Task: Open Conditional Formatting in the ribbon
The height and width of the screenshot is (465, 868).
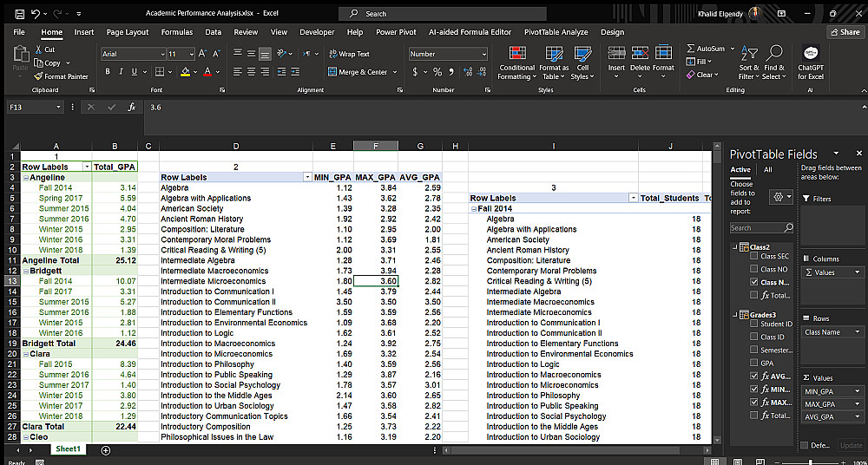Action: 516,54
